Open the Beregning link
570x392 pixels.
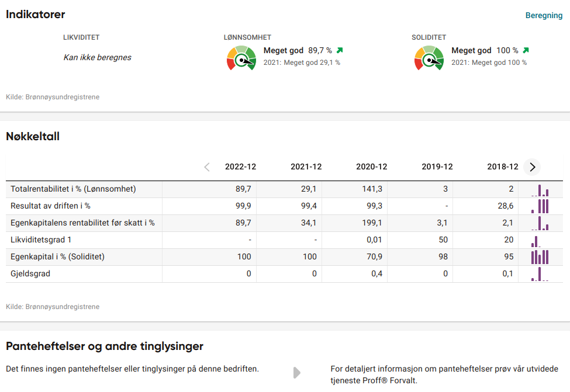click(x=544, y=16)
